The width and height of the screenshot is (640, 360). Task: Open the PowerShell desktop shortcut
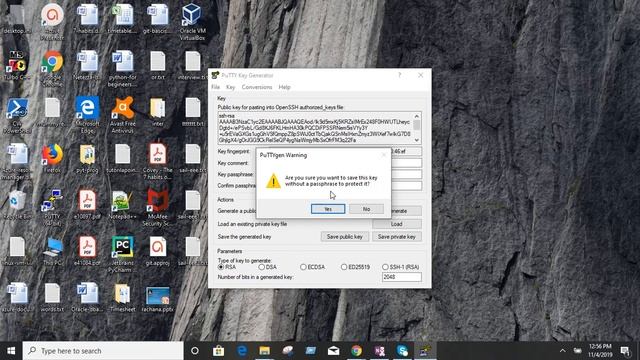[17, 115]
